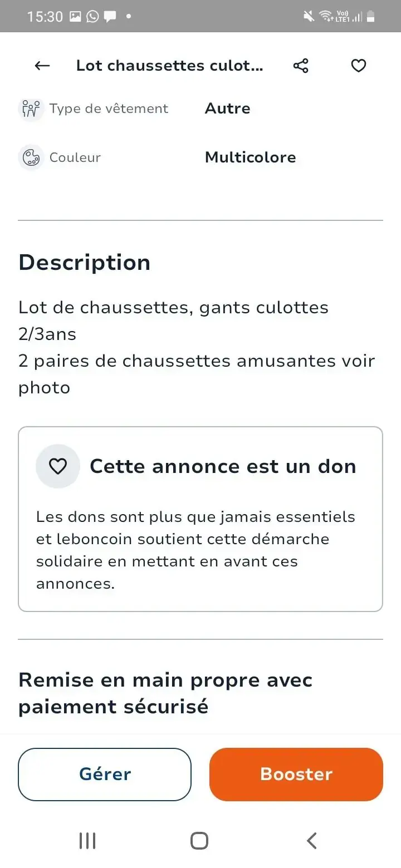The width and height of the screenshot is (401, 868).
Task: Open the 'Cette annonce est un don' card
Action: (x=200, y=519)
